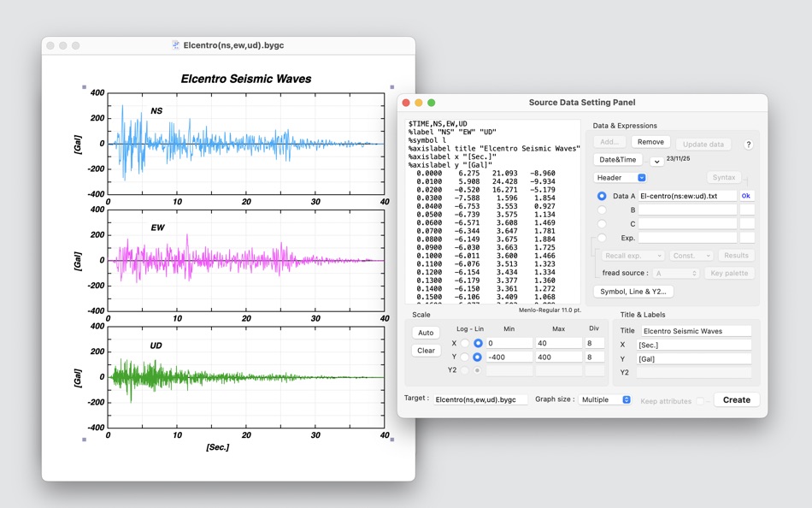Set X axis scale to Log
The image size is (812, 508).
click(465, 343)
